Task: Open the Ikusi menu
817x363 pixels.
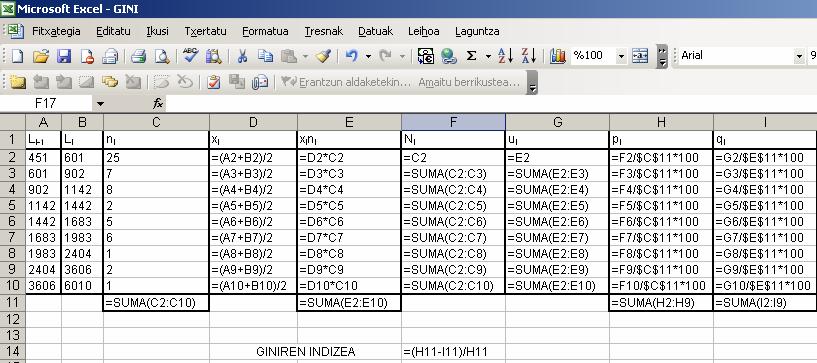Action: click(157, 31)
